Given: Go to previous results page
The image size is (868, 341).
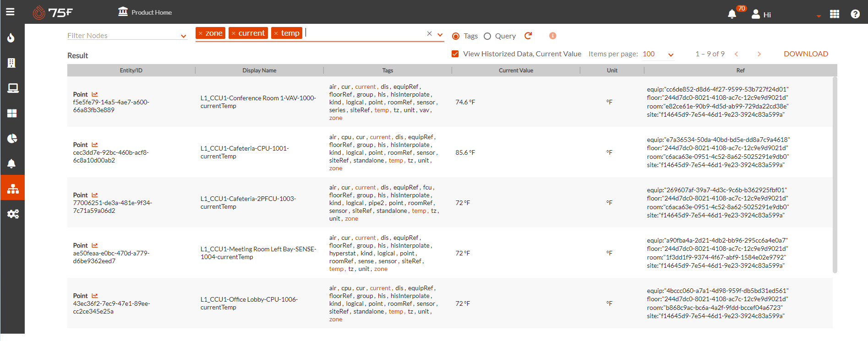Looking at the screenshot, I should [x=737, y=54].
